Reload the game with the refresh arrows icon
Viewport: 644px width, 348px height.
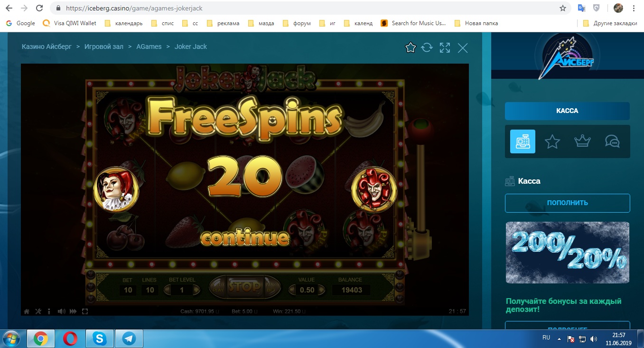427,47
